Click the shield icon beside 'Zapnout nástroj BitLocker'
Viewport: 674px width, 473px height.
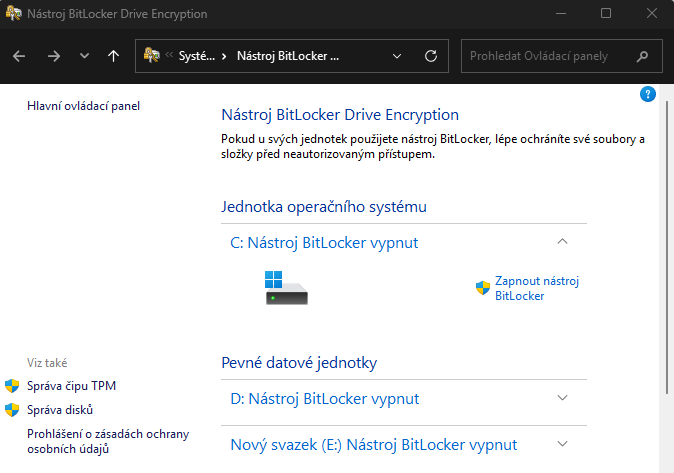483,288
